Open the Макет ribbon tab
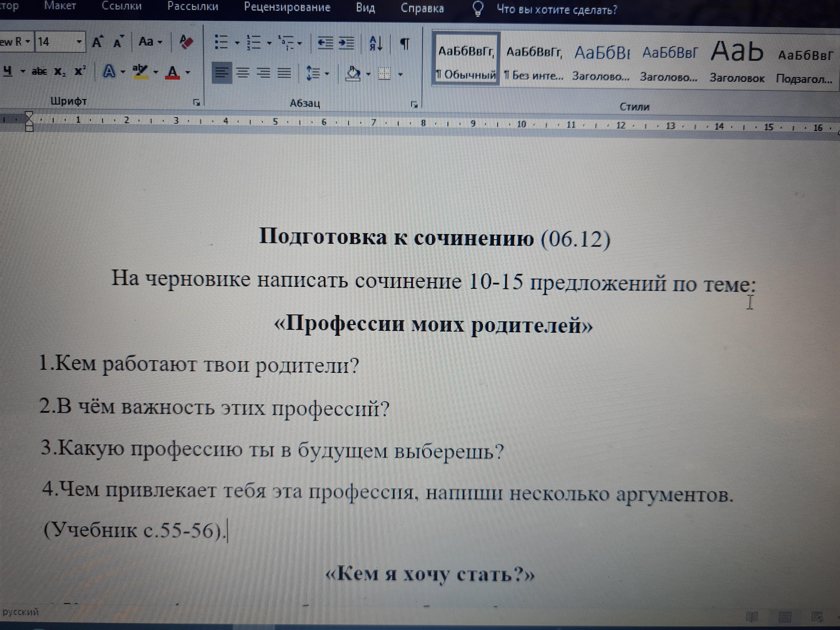This screenshot has height=630, width=840. pyautogui.click(x=60, y=6)
